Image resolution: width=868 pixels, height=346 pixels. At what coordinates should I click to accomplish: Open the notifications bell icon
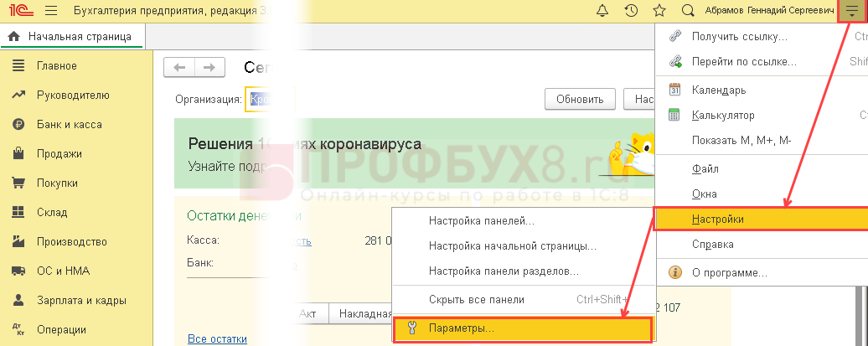(602, 12)
